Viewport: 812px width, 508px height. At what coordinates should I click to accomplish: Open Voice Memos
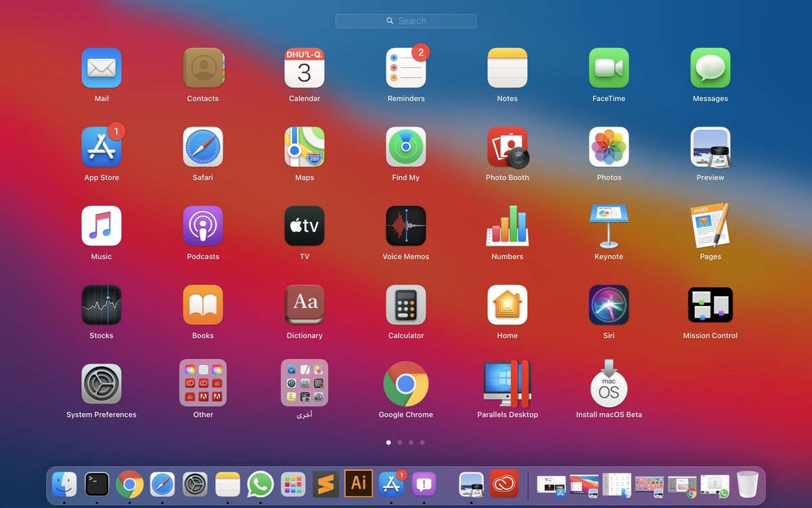(406, 226)
